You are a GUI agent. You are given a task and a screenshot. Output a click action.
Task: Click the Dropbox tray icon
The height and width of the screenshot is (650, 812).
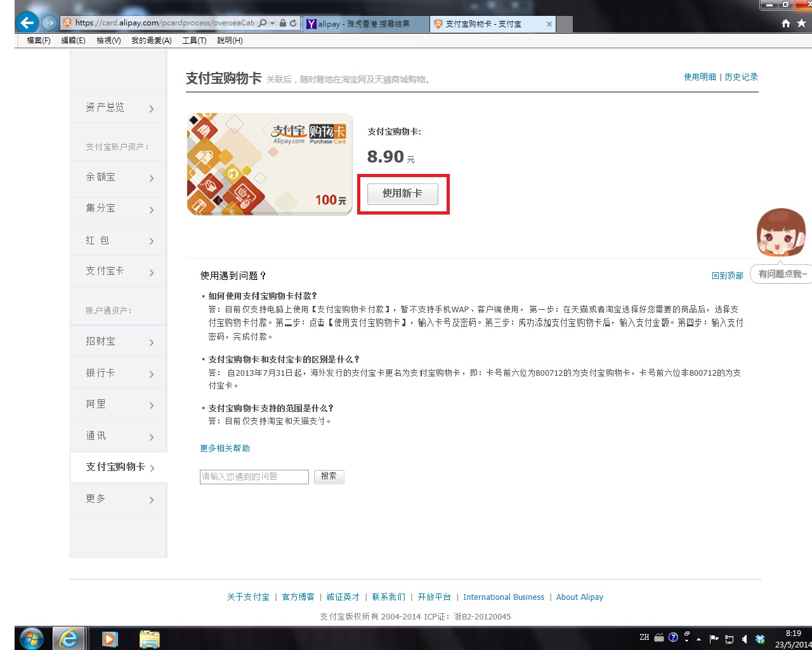[760, 639]
